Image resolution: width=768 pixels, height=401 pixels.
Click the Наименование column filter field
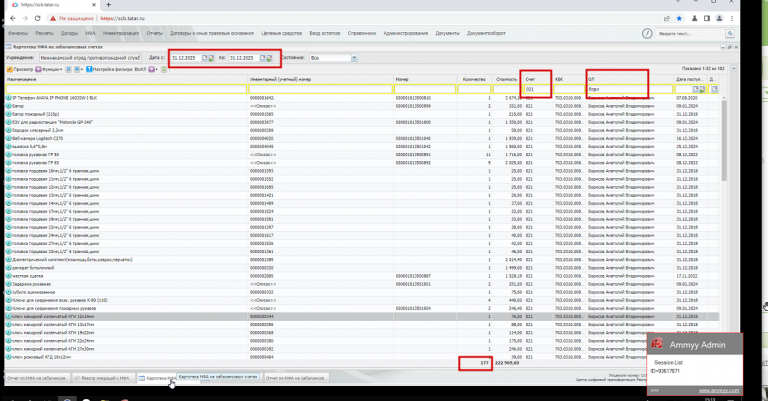pyautogui.click(x=126, y=89)
